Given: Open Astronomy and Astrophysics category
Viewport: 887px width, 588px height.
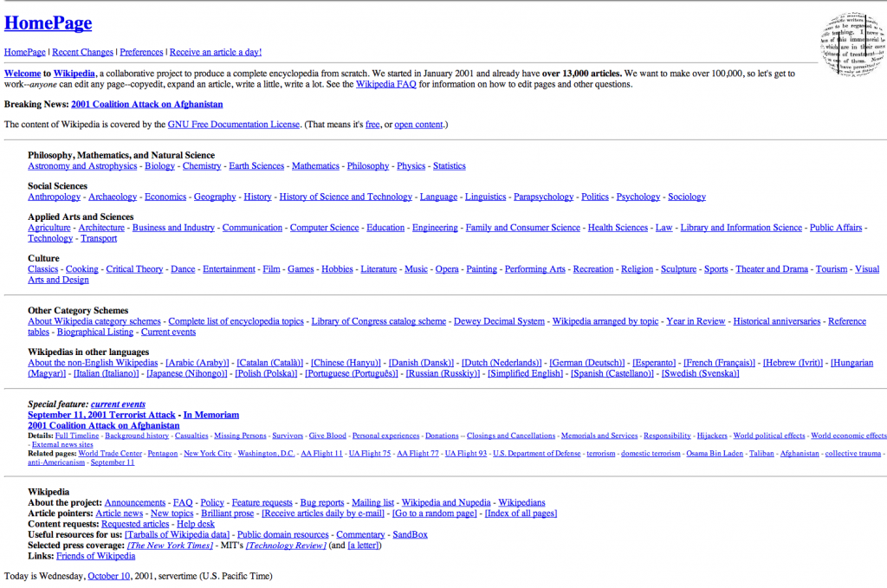Looking at the screenshot, I should [x=82, y=165].
